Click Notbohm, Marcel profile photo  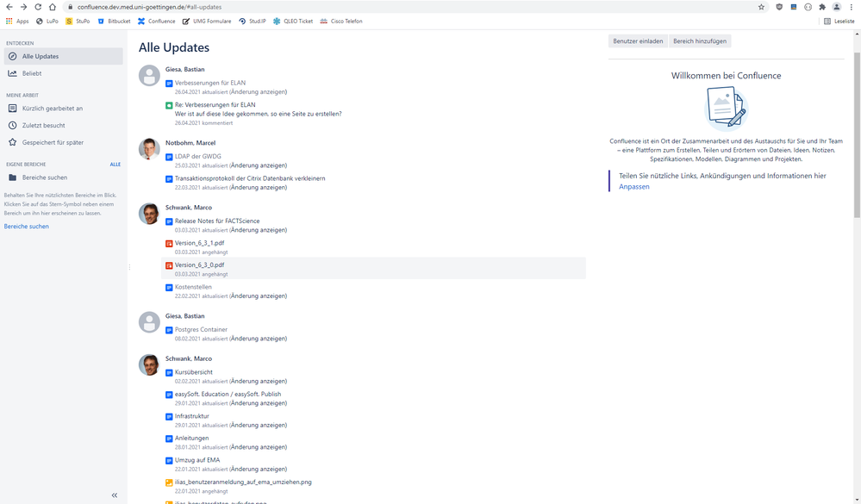pos(149,149)
